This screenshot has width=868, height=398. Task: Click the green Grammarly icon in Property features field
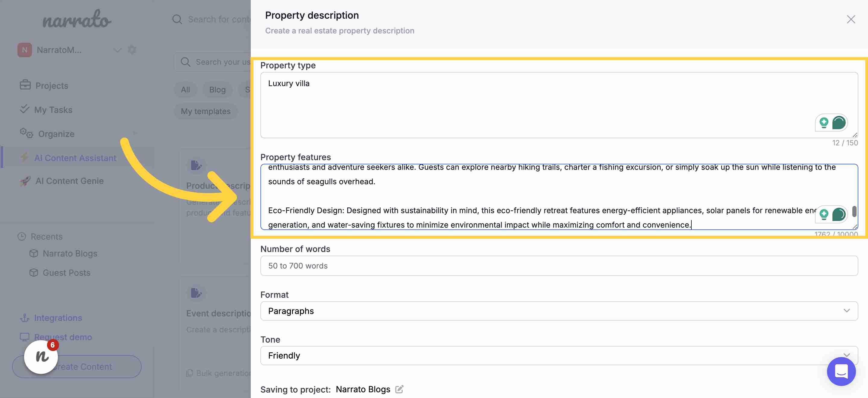pos(838,214)
